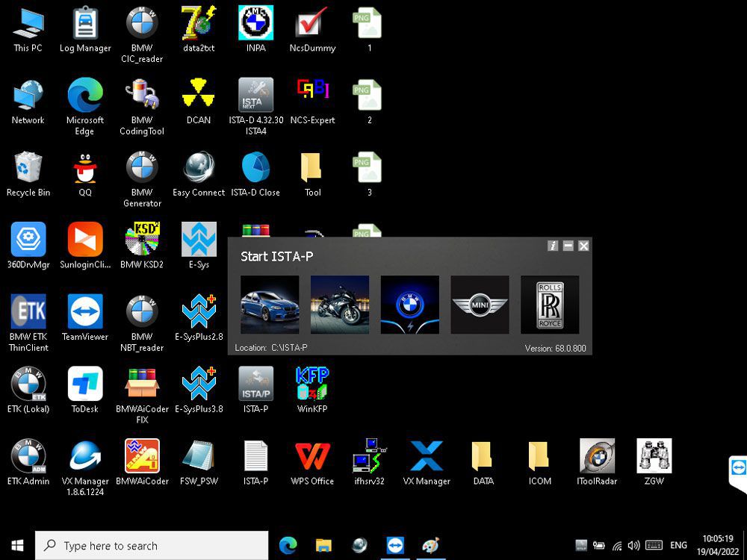Viewport: 747px width, 560px height.
Task: Open Log Manager desktop icon
Action: tap(85, 30)
